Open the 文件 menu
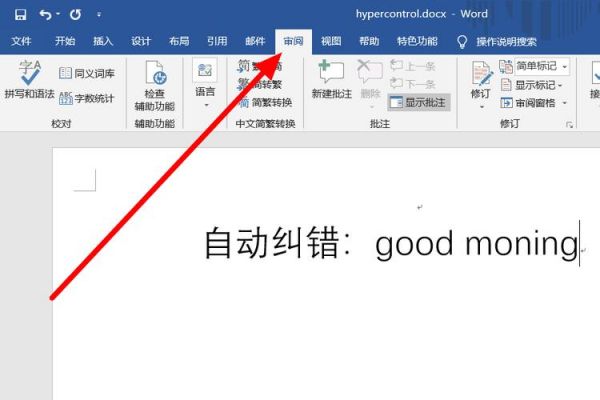The width and height of the screenshot is (600, 400). pos(21,41)
